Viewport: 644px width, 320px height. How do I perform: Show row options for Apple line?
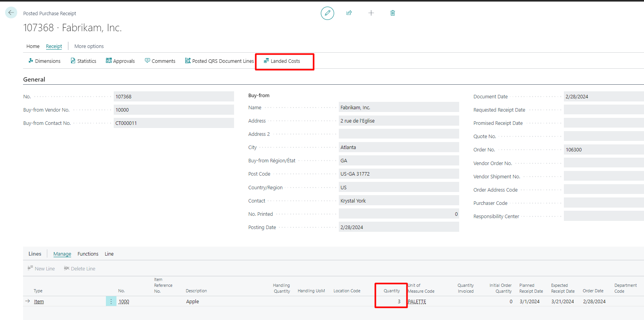pos(111,301)
